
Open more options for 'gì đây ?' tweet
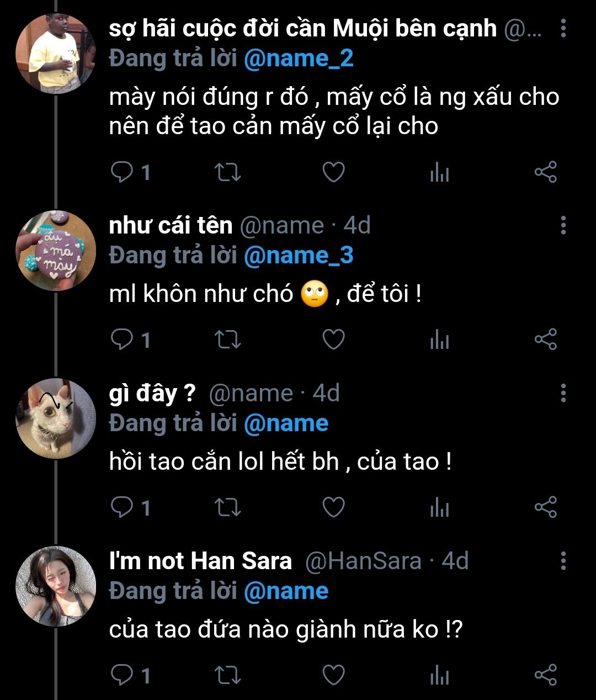pyautogui.click(x=563, y=393)
